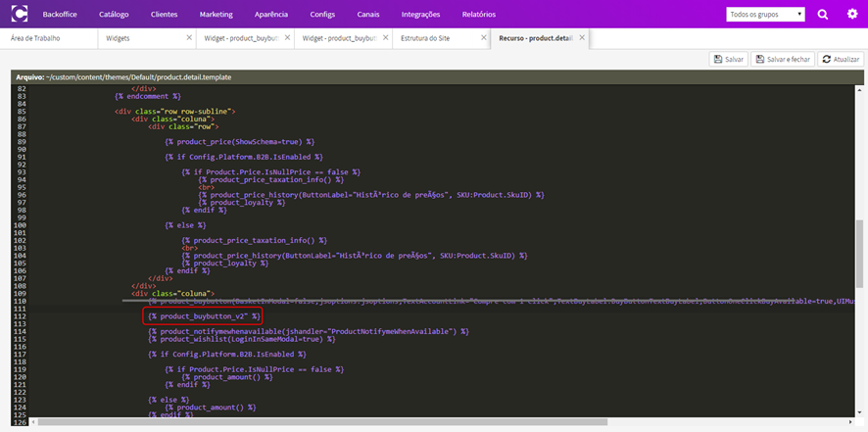Click the editor vertical scrollbar thumb
This screenshot has height=432, width=868.
(x=859, y=253)
